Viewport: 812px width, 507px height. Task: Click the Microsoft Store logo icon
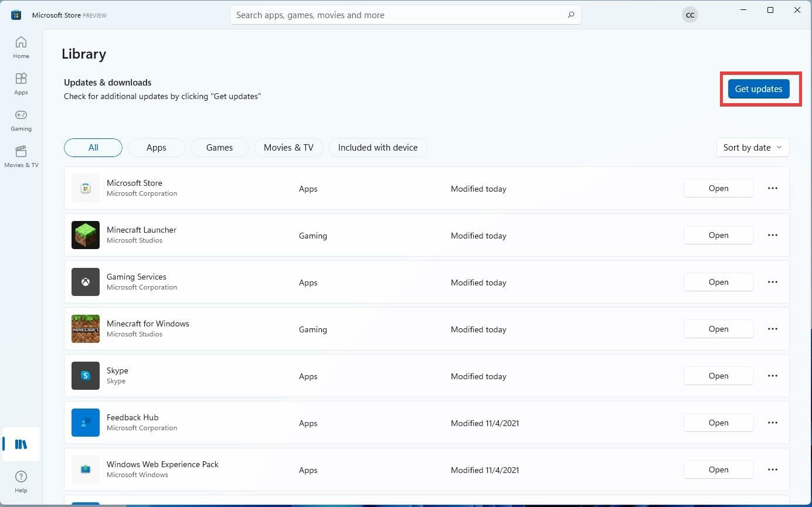coord(16,15)
